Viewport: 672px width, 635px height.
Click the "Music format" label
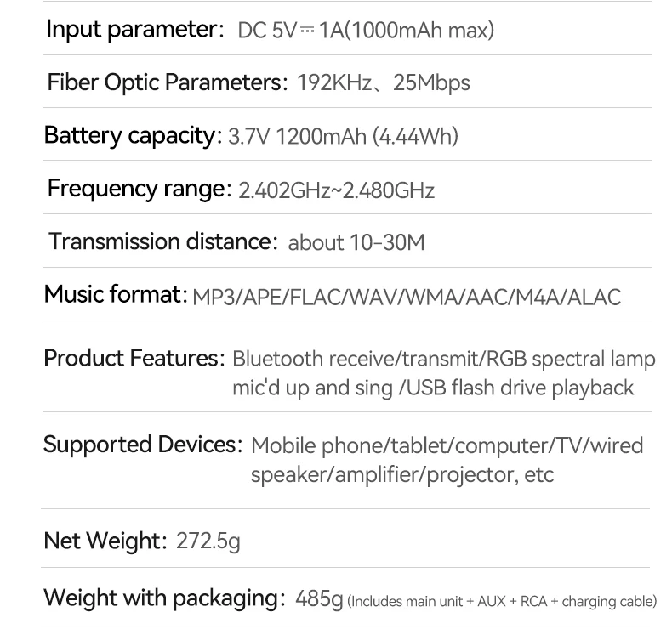coord(115,295)
